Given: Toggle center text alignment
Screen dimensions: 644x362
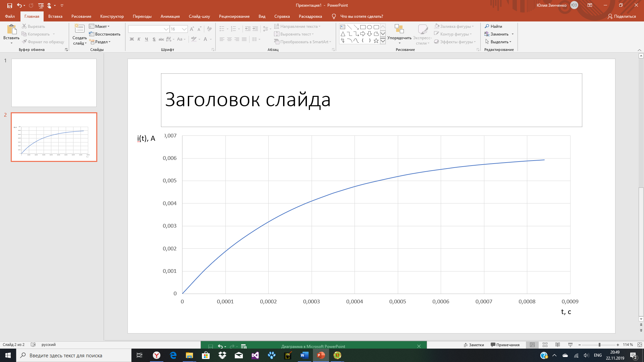Looking at the screenshot, I should [229, 39].
